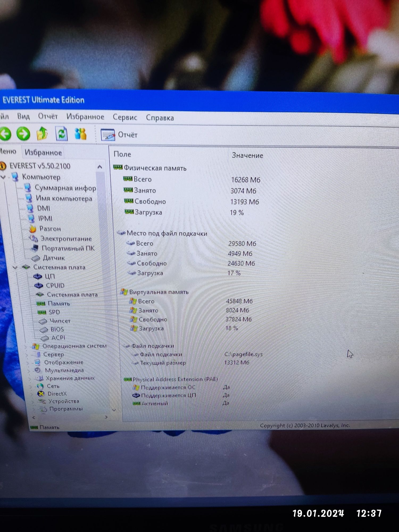Click the Датчик sensor icon
The height and width of the screenshot is (532, 399).
click(36, 258)
